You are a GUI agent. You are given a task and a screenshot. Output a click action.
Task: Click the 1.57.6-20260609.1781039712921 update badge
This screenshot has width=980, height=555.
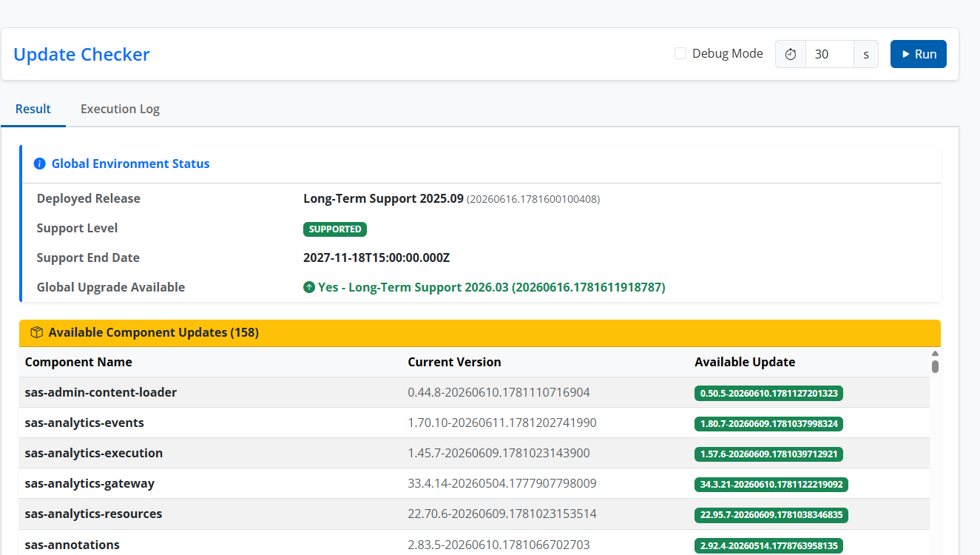(x=769, y=454)
